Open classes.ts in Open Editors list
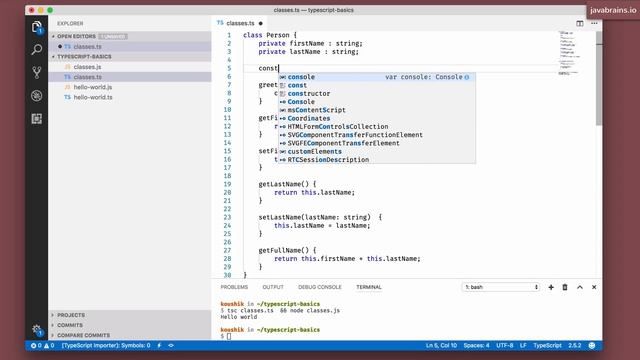The image size is (640, 360). [x=130, y=47]
